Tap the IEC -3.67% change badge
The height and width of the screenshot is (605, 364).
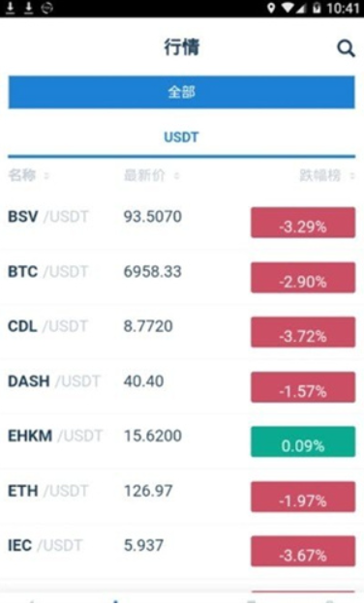point(303,551)
